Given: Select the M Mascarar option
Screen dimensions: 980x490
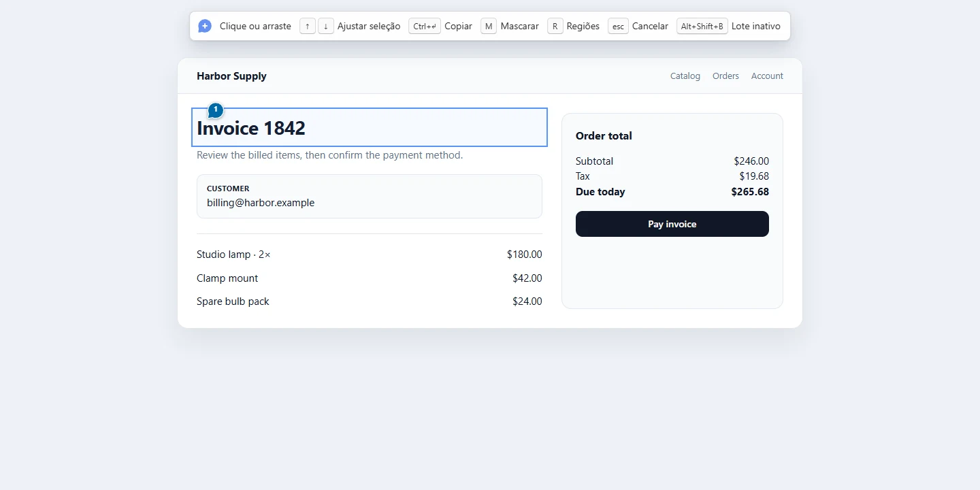Looking at the screenshot, I should (510, 26).
